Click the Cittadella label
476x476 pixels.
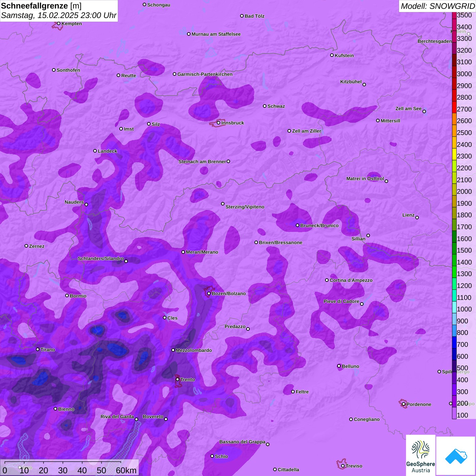(288, 470)
